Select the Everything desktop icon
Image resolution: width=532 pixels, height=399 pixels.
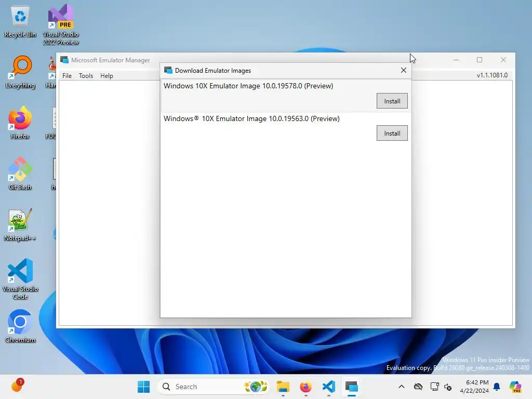coord(20,72)
